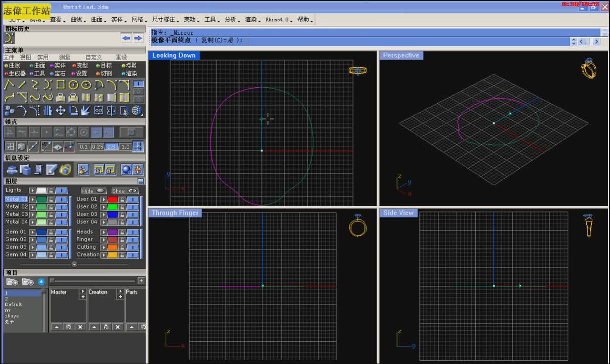Select the boxes group tool icon
The height and width of the screenshot is (364, 610).
(10, 111)
